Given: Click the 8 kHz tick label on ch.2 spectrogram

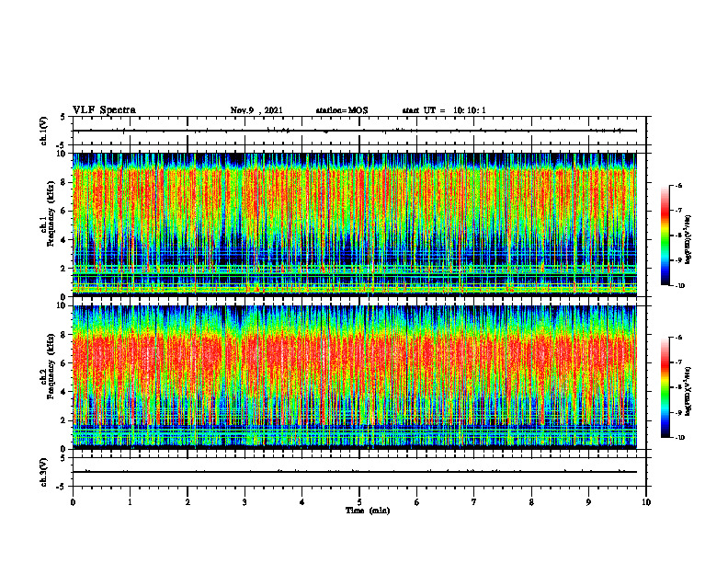Looking at the screenshot, I should click(64, 335).
